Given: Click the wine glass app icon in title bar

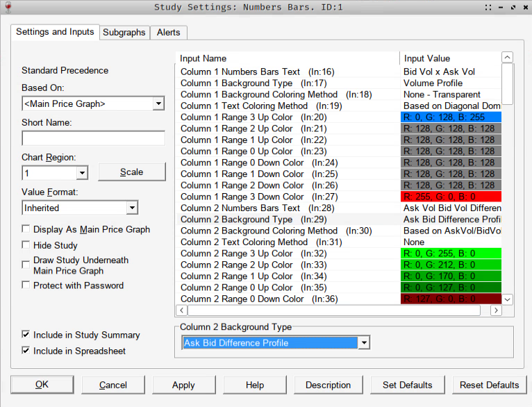Looking at the screenshot, I should 8,7.
